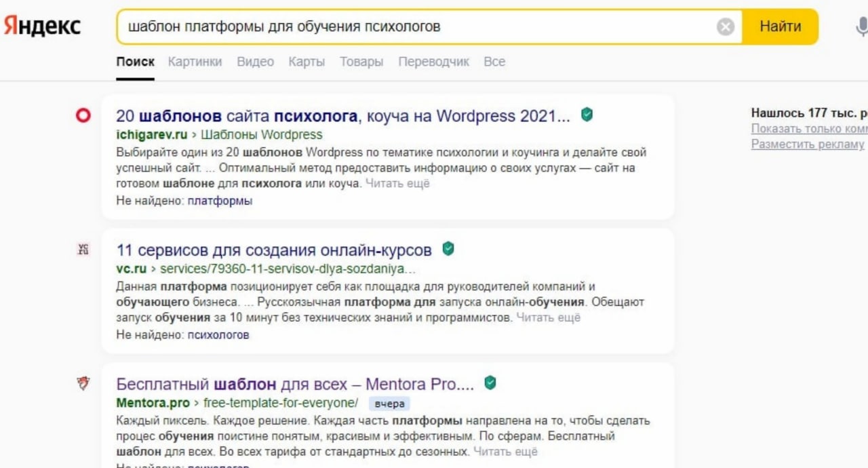Screen dimensions: 868x468
Task: Click the 'вчера' date badge
Action: [x=389, y=404]
